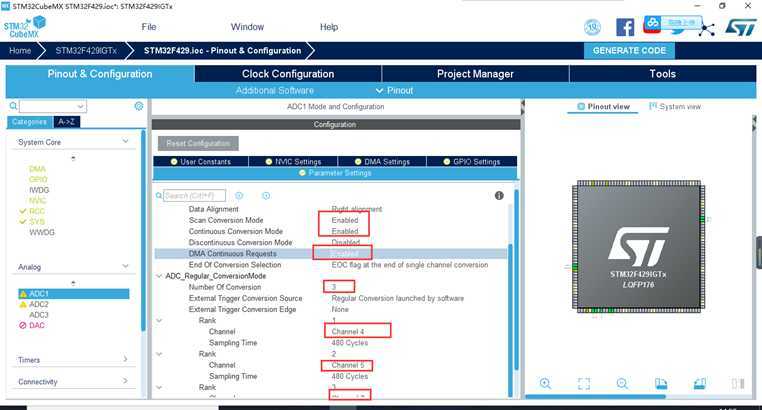
Task: Select ADC2 in Analog list
Action: (38, 304)
